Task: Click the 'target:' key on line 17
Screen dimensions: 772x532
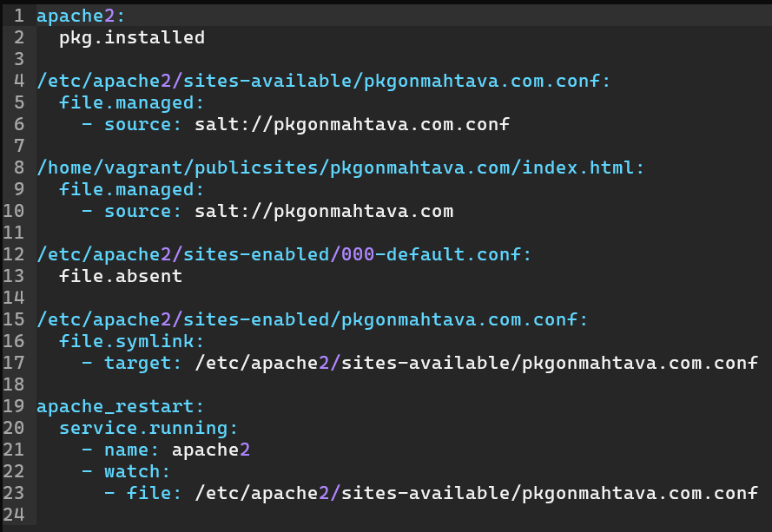Action: pos(143,363)
